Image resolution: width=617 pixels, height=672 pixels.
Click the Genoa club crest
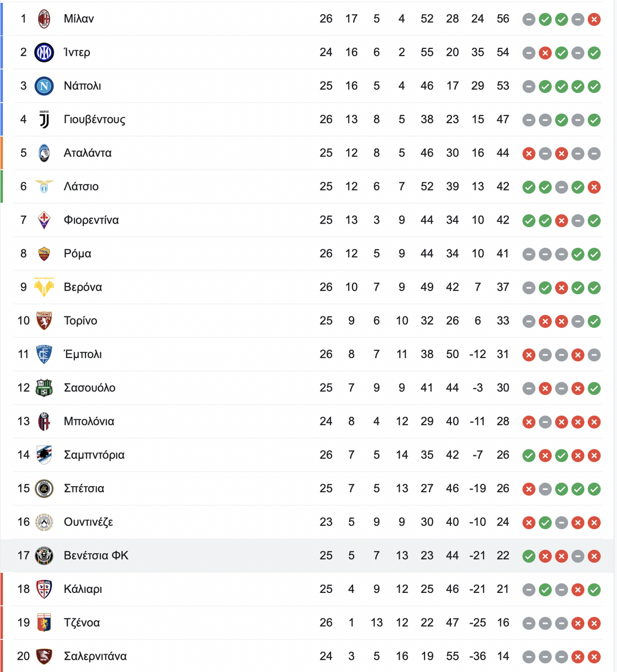[x=44, y=623]
